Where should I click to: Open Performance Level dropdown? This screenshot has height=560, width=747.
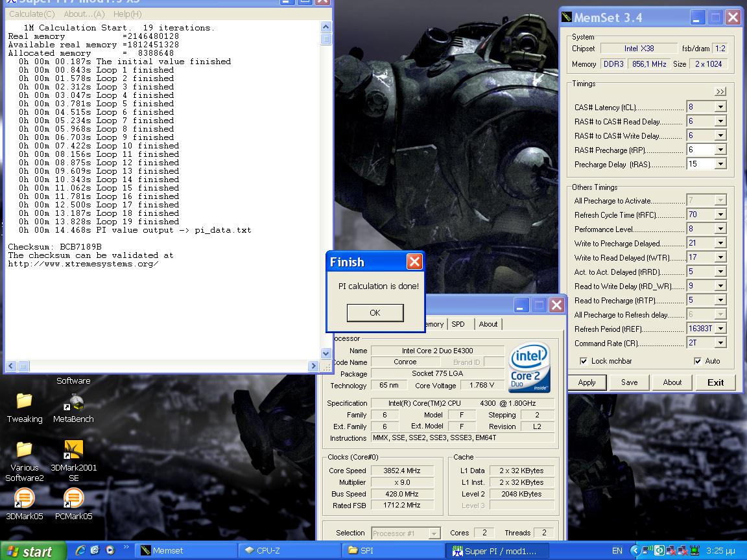coord(720,229)
